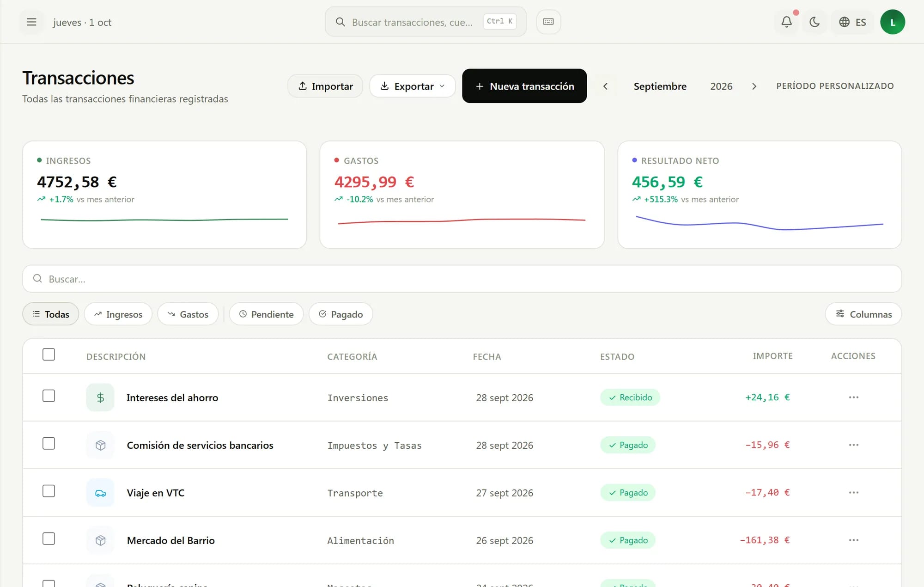
Task: Create a Nueva transacción
Action: [x=524, y=86]
